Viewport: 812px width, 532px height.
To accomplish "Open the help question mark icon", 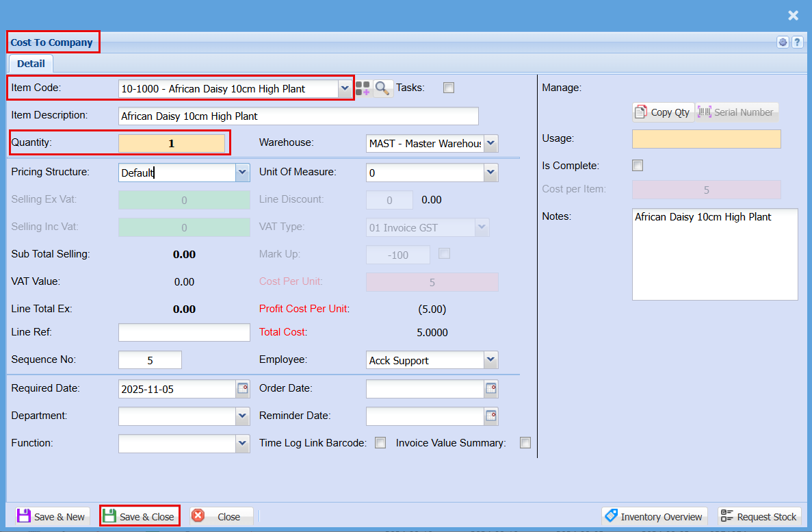I will coord(798,42).
